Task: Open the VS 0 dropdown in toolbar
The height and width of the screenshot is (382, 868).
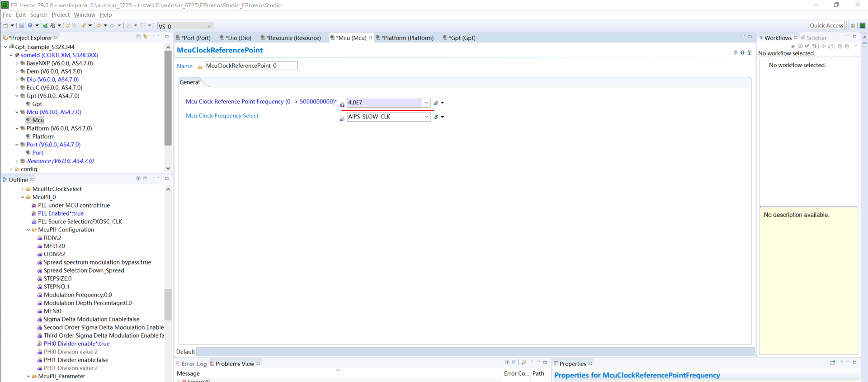Action: [x=209, y=26]
